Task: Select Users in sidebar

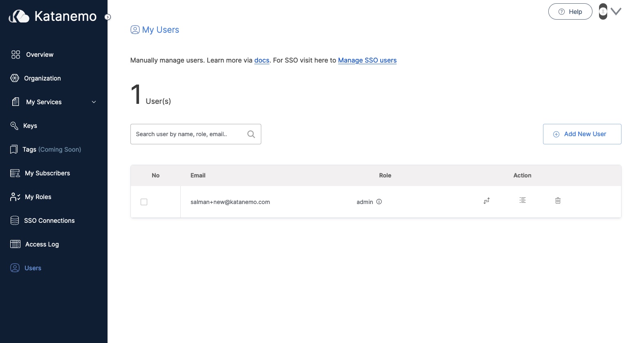Action: 33,268
